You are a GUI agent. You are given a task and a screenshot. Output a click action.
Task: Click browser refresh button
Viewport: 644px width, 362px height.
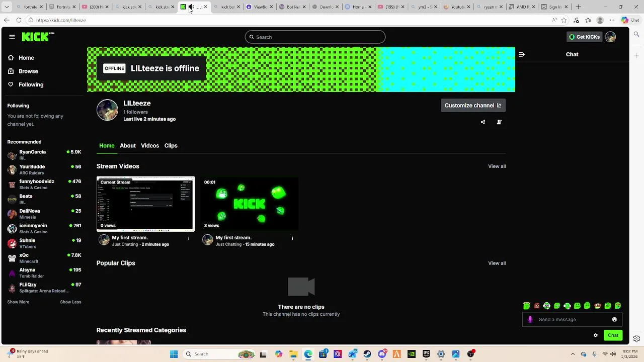tap(19, 20)
